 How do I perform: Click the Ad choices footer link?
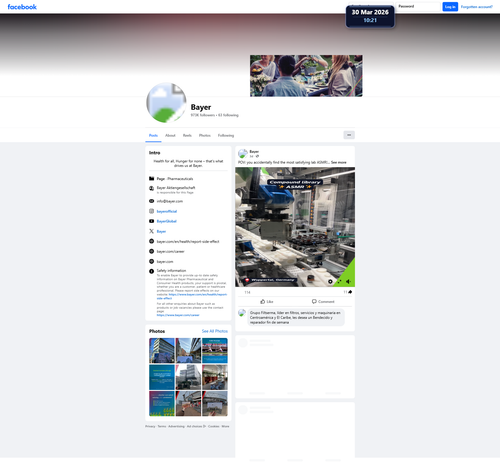click(196, 426)
